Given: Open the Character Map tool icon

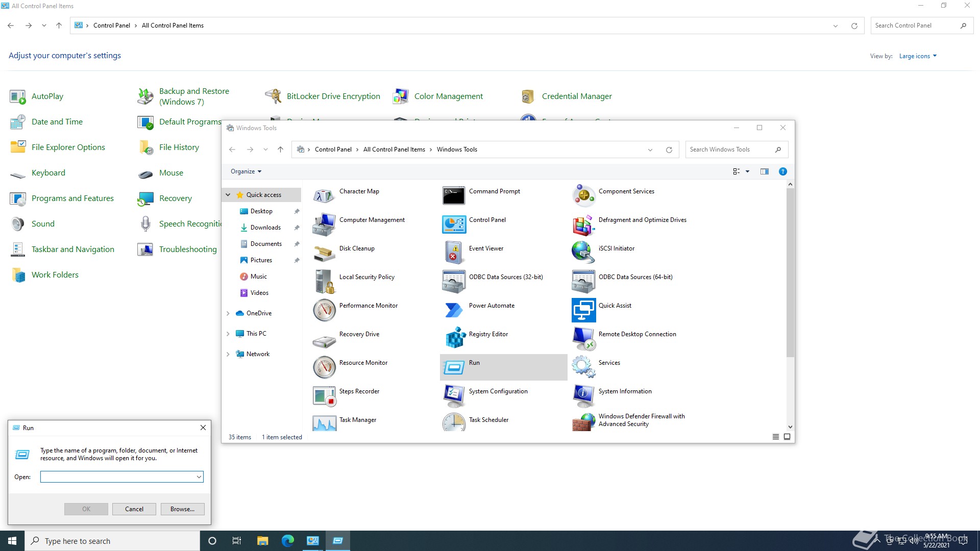Looking at the screenshot, I should 324,195.
